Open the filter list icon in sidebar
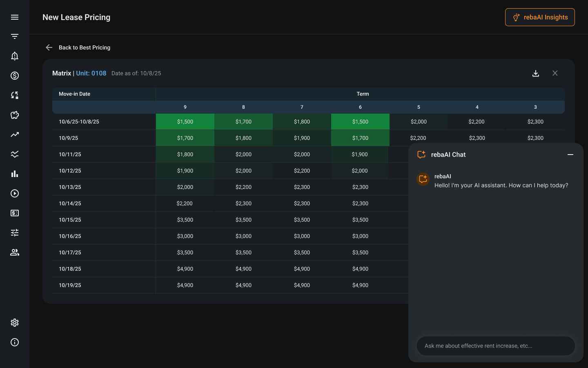The height and width of the screenshot is (368, 588). (x=15, y=36)
